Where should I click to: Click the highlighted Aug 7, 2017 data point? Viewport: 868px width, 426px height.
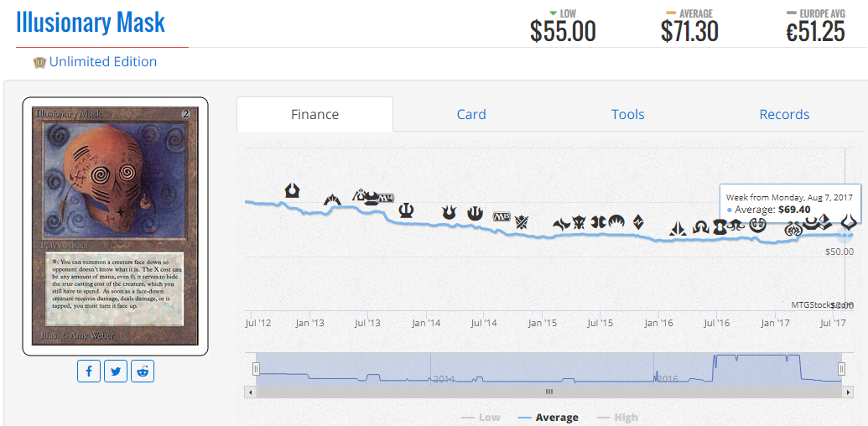845,236
